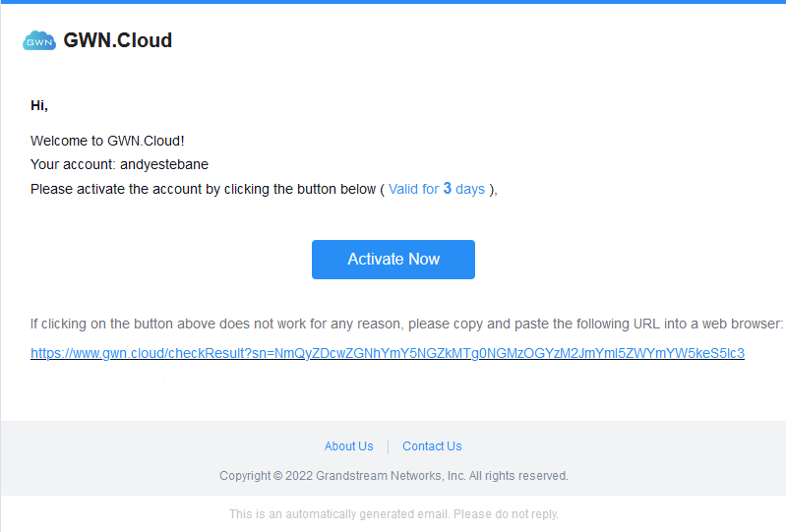Click the account name andyestebane
This screenshot has width=786, height=532.
click(164, 165)
